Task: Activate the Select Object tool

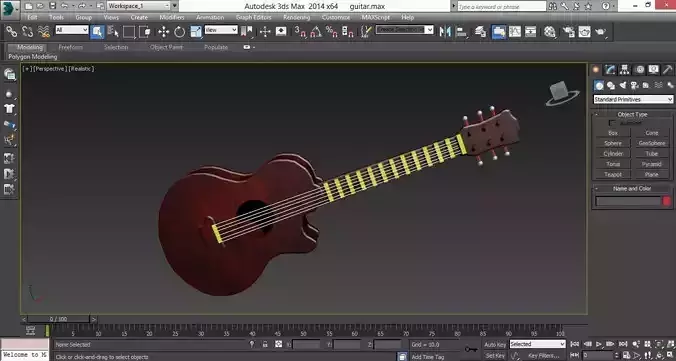Action: click(x=97, y=31)
